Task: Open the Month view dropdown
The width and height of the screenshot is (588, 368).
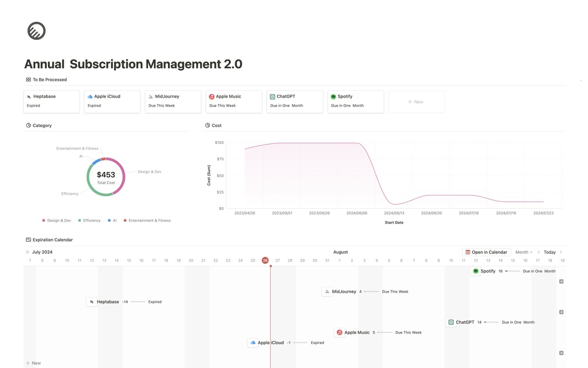Action: 523,252
